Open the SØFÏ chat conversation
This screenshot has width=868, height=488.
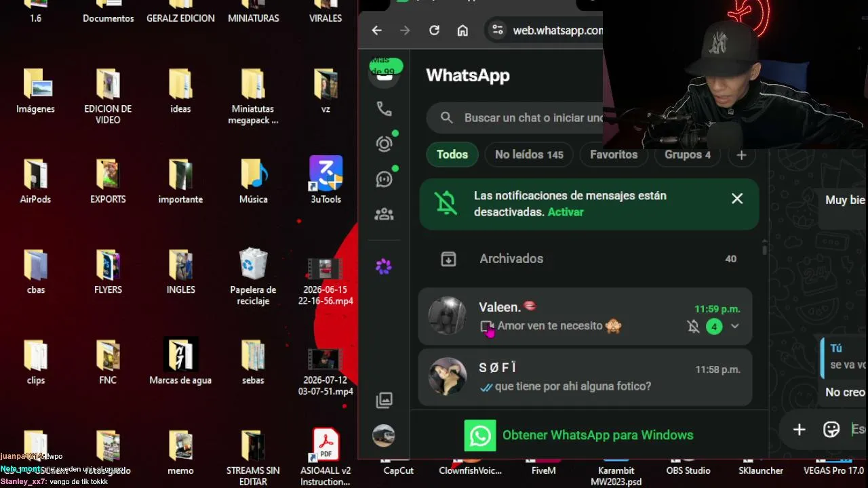click(585, 378)
